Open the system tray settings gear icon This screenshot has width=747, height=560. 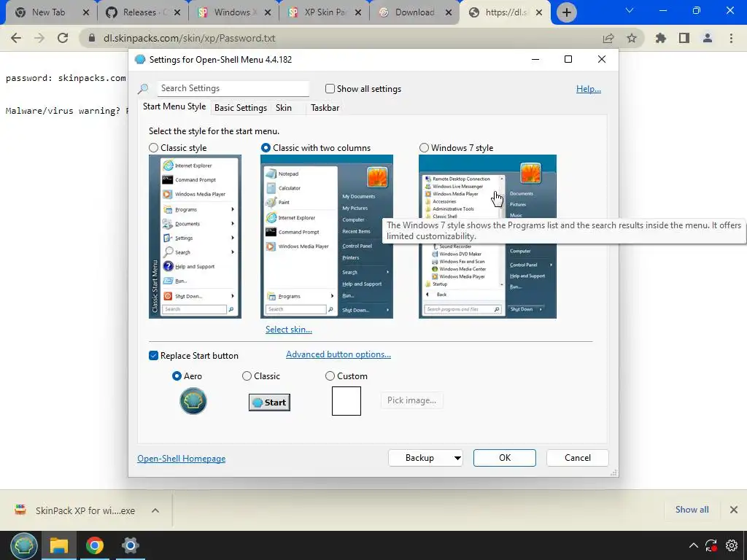[731, 545]
